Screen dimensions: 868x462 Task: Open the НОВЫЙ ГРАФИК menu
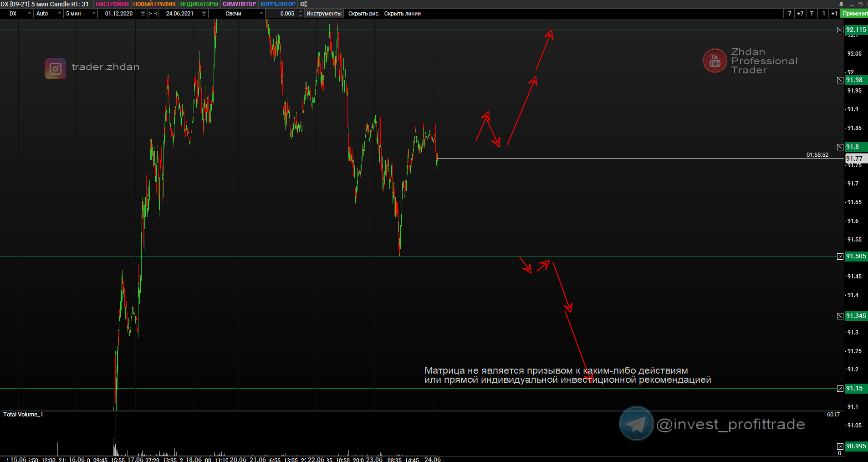click(x=154, y=4)
